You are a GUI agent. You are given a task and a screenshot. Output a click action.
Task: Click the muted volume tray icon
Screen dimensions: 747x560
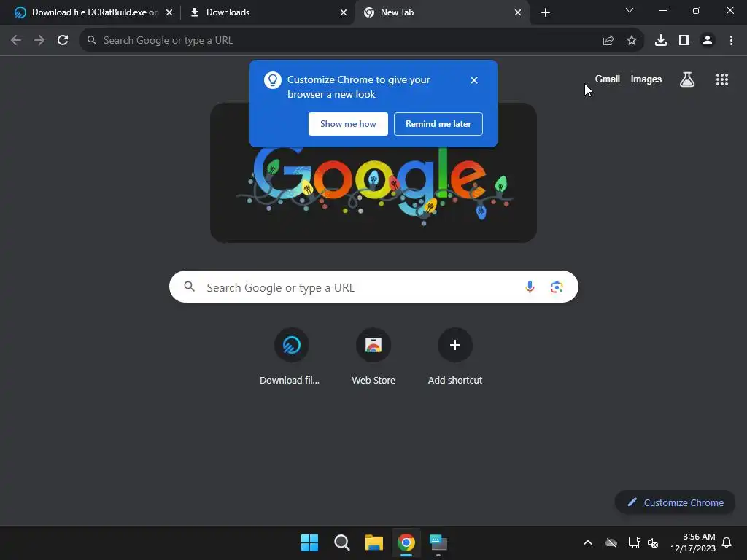tap(653, 542)
